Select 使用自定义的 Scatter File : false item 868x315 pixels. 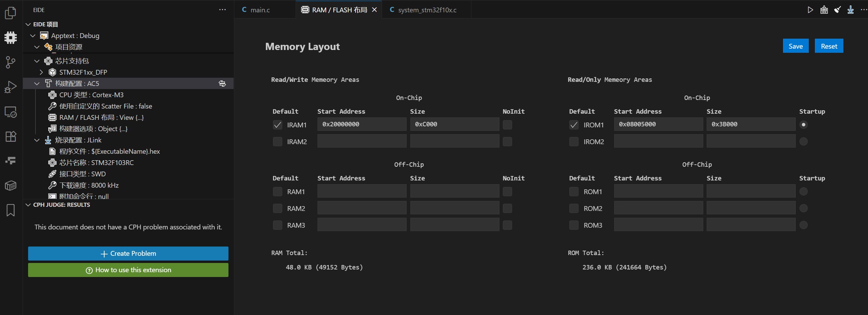128,106
